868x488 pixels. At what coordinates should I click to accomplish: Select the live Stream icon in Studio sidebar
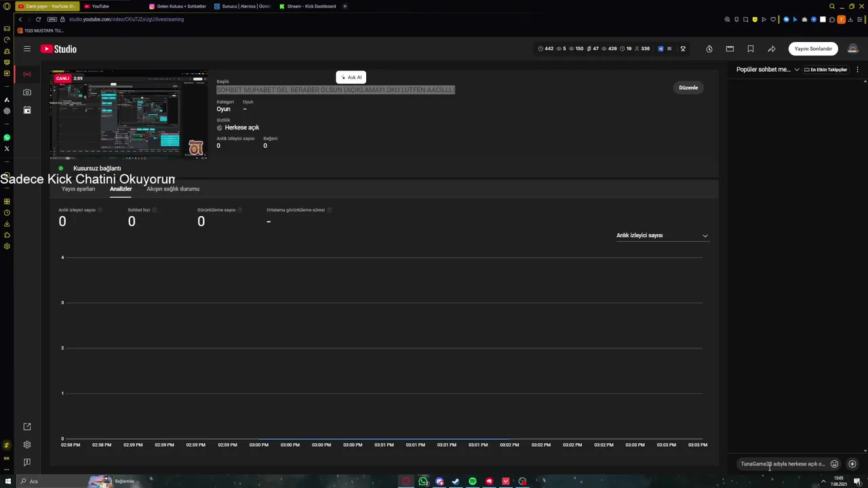[27, 74]
